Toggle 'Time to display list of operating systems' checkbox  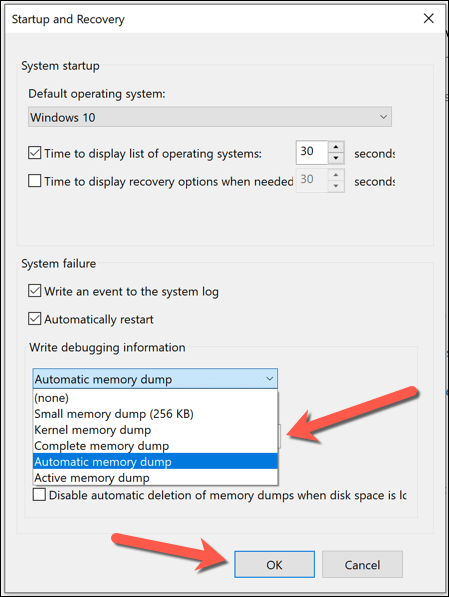tap(35, 153)
